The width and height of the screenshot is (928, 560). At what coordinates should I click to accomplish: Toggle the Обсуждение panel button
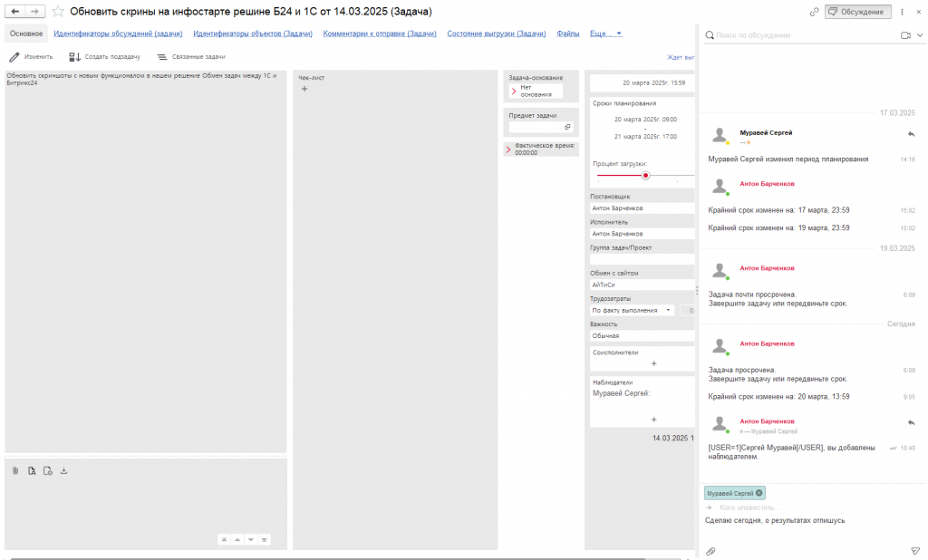(x=857, y=12)
